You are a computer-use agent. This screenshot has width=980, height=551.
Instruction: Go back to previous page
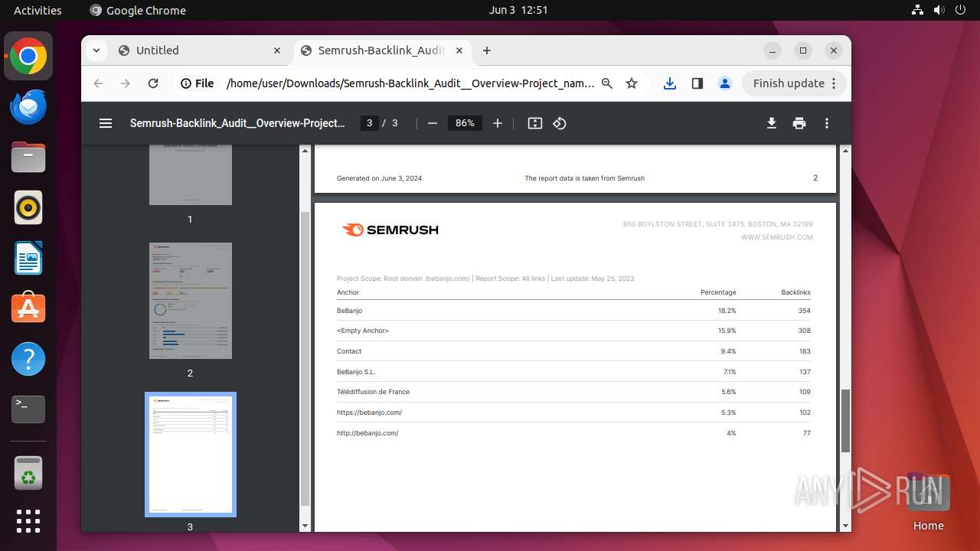pyautogui.click(x=98, y=83)
